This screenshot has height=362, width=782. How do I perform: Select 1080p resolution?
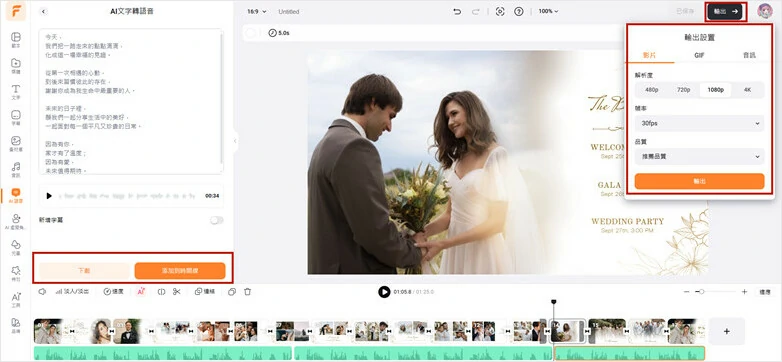715,90
